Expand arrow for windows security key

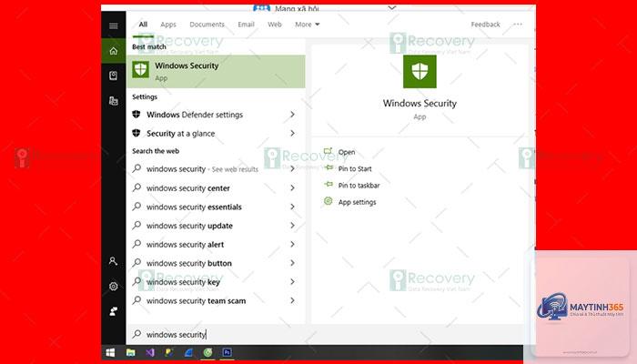pyautogui.click(x=292, y=281)
